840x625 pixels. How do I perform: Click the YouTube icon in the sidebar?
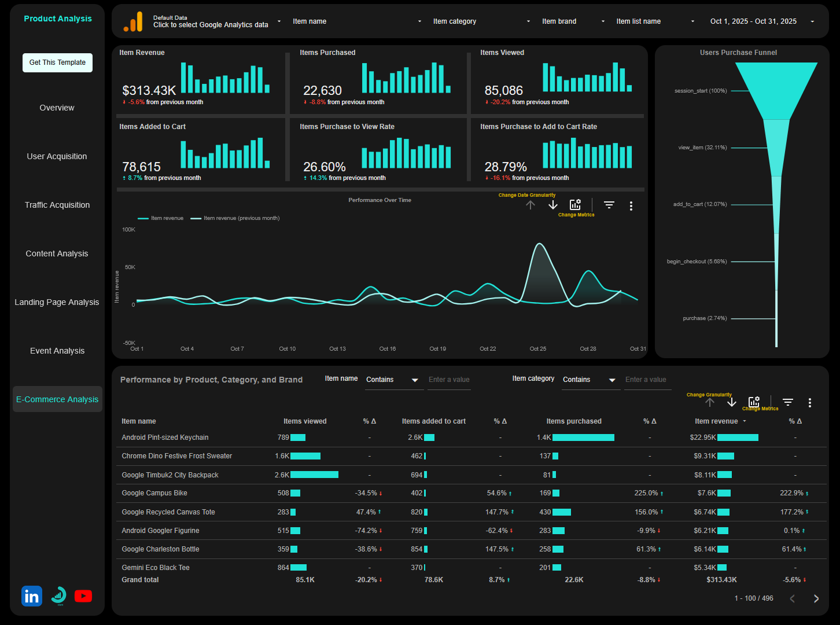pos(83,595)
